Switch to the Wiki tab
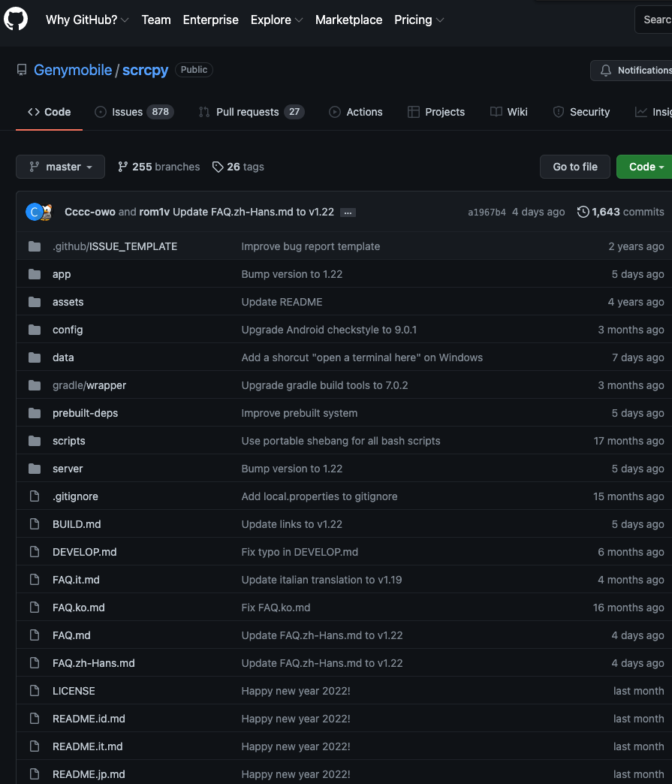Screen dimensions: 672x784 [509, 112]
